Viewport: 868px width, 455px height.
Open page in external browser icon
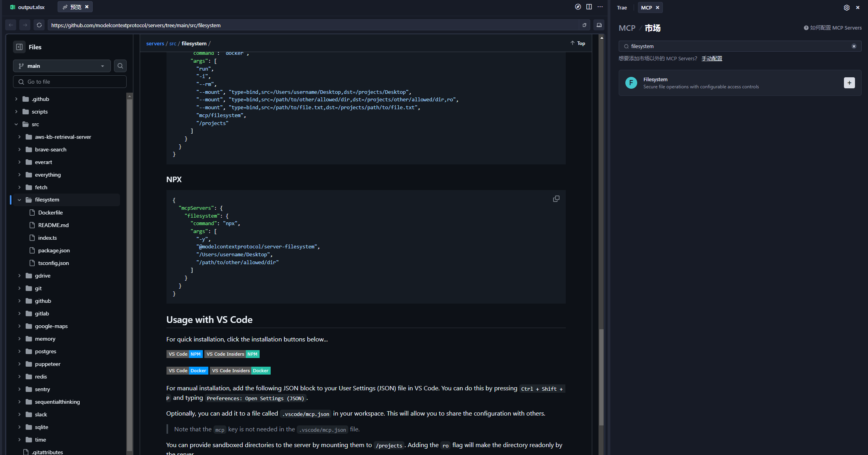tap(584, 25)
